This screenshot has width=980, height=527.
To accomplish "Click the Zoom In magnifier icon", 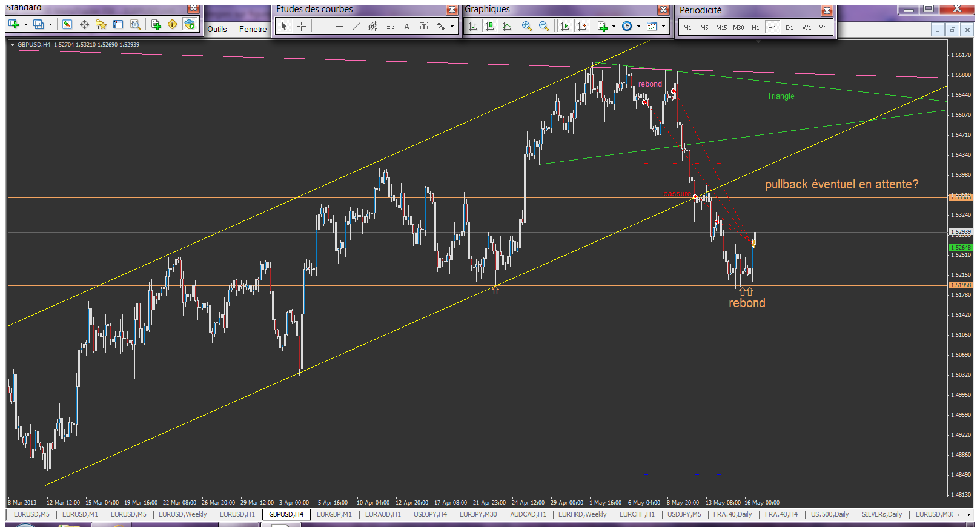I will pyautogui.click(x=526, y=26).
